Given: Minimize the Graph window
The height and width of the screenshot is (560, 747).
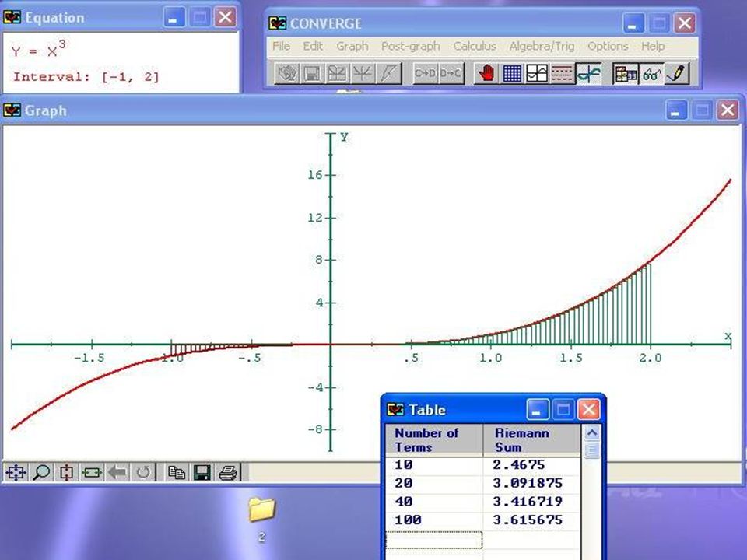Looking at the screenshot, I should pos(675,110).
